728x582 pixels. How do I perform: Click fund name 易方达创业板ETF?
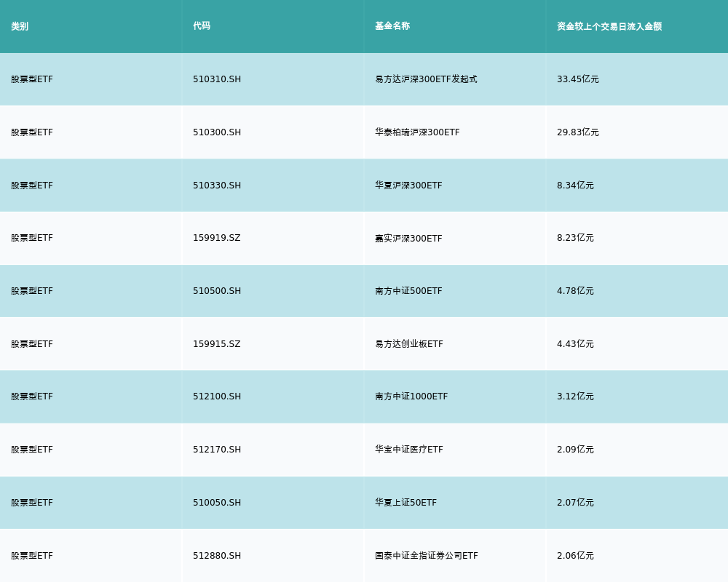409,344
